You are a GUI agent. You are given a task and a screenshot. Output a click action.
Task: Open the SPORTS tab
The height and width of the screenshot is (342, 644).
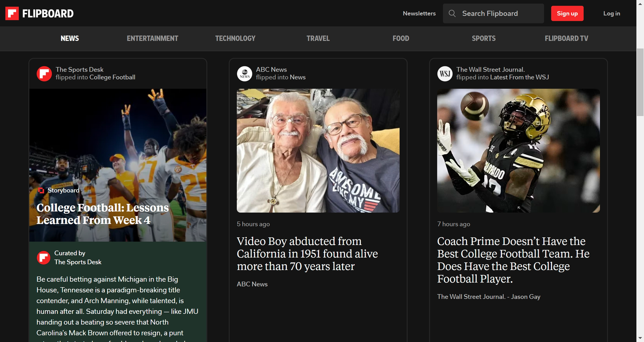(483, 38)
